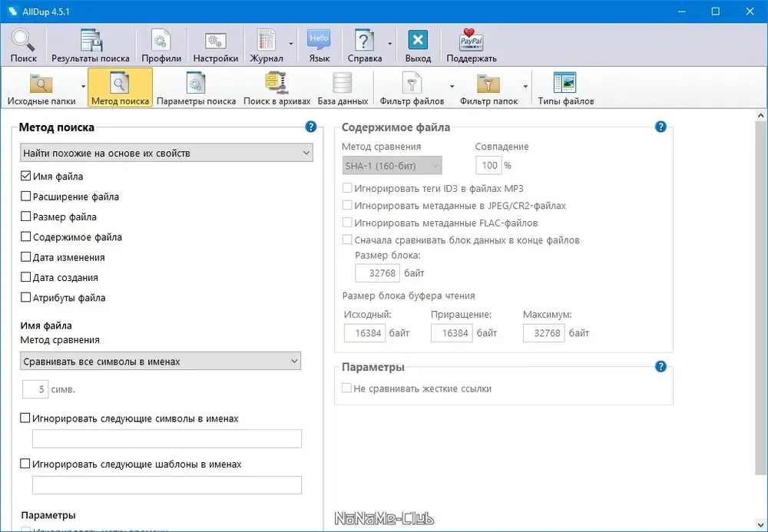The image size is (768, 532).
Task: Enable the Расширение файла checkbox
Action: click(26, 197)
